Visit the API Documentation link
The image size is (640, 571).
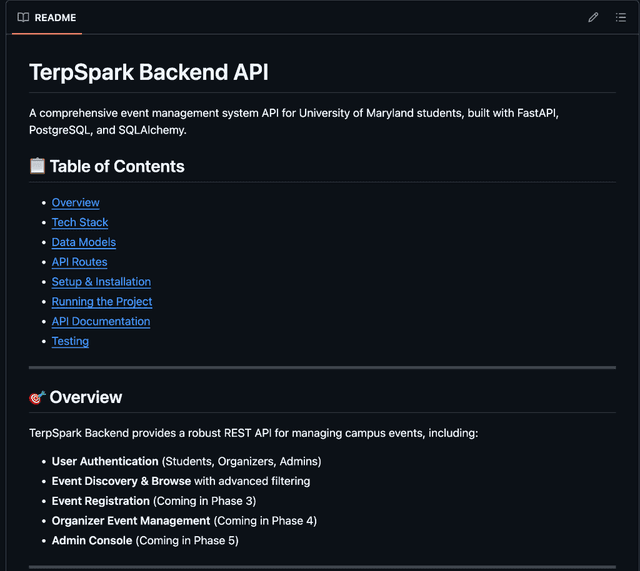tap(101, 321)
